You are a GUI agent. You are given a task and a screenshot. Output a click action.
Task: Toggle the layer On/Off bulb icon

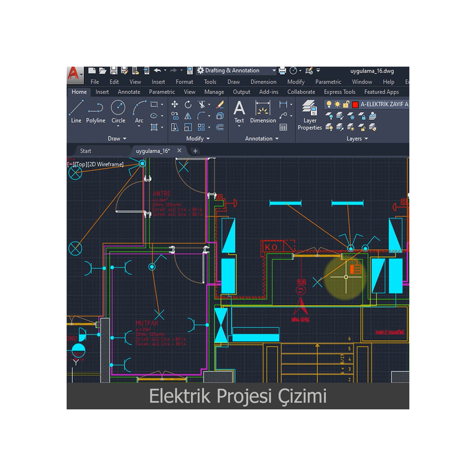coord(329,103)
